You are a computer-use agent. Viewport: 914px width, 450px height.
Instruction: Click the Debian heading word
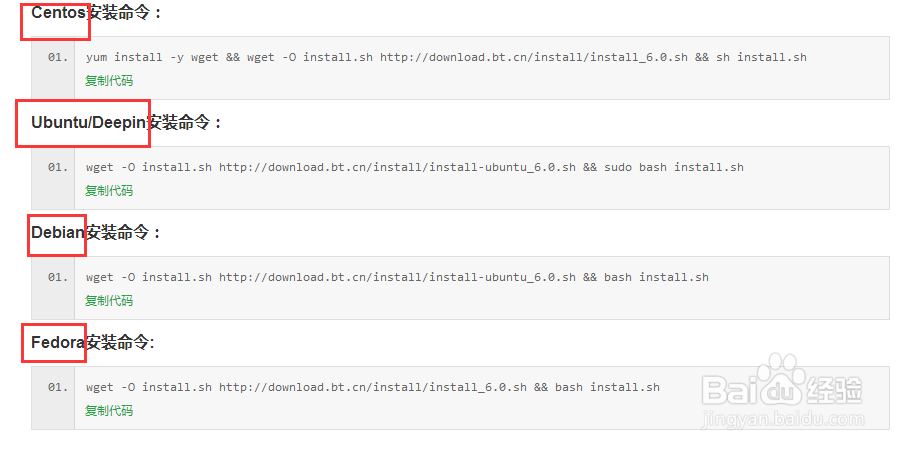(x=58, y=233)
